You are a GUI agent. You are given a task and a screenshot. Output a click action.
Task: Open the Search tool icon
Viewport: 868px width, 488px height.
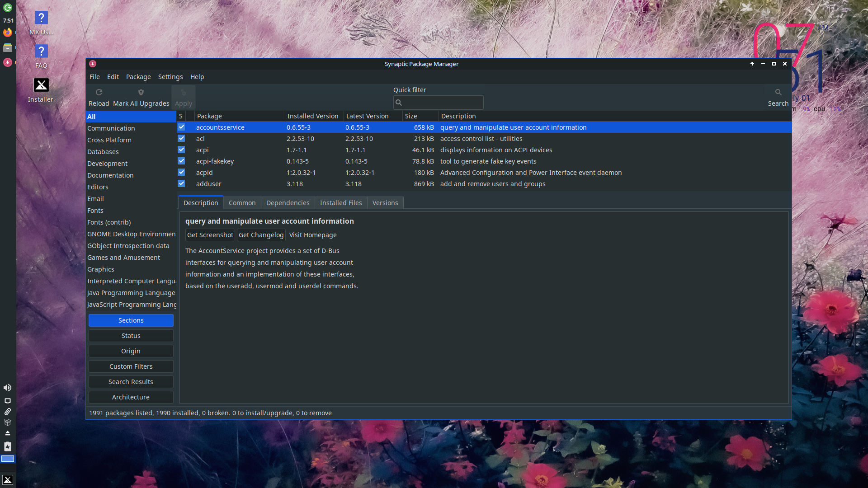pos(778,92)
